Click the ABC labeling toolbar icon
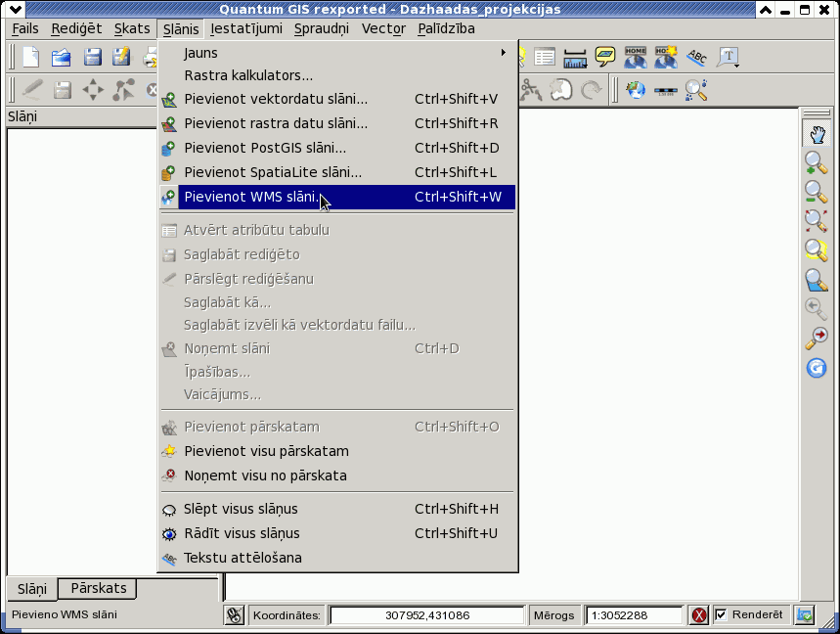This screenshot has height=634, width=840. [696, 57]
